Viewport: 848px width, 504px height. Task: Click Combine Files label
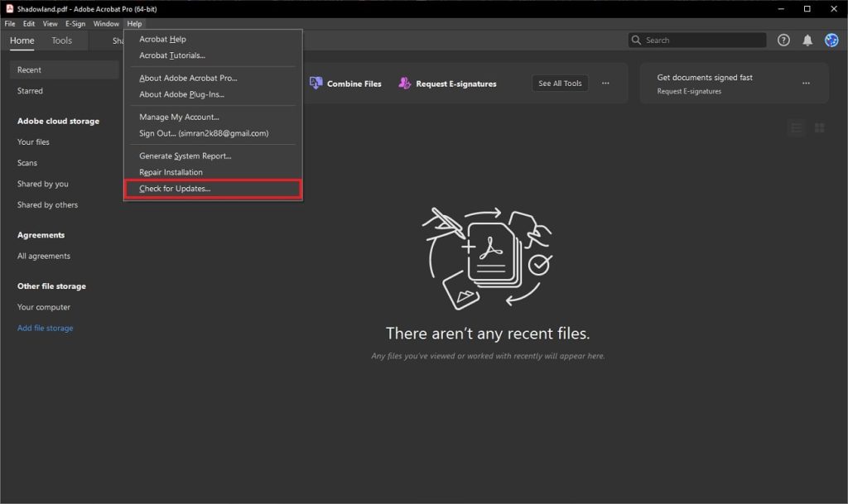click(x=354, y=84)
